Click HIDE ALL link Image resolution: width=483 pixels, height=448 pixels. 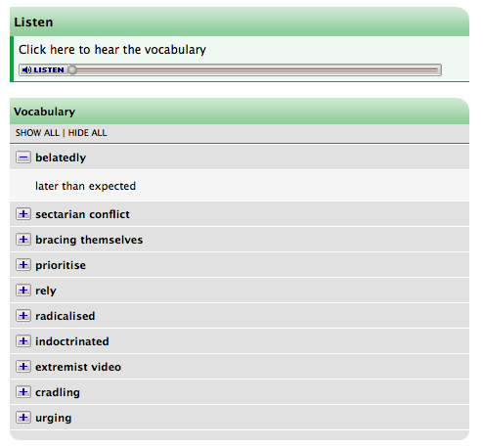click(87, 133)
